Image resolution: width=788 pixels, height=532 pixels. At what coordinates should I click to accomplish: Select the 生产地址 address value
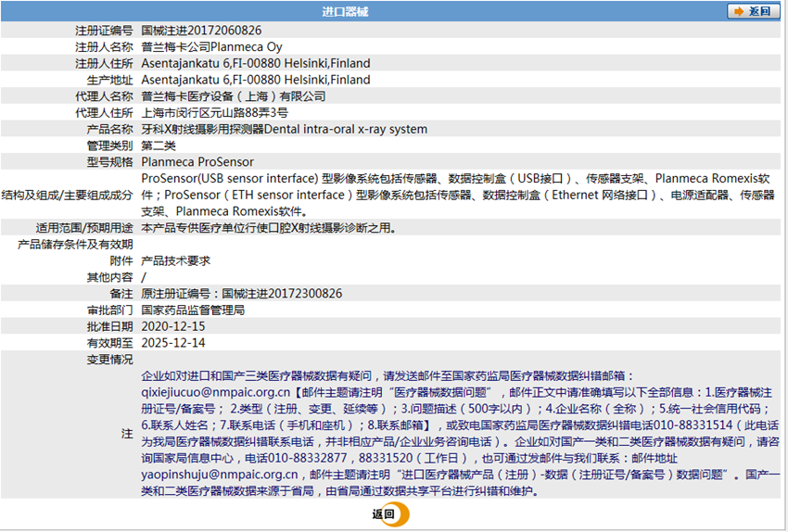256,80
